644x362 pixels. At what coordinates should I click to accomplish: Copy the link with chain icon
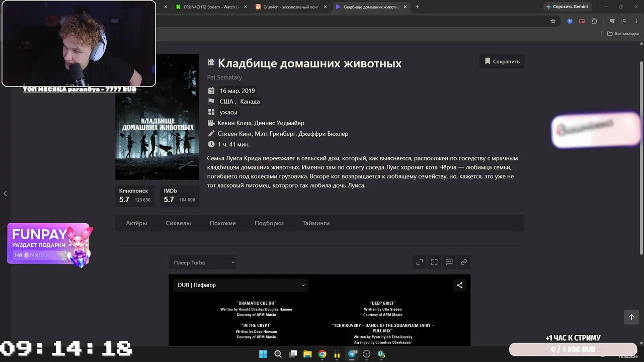pyautogui.click(x=464, y=262)
